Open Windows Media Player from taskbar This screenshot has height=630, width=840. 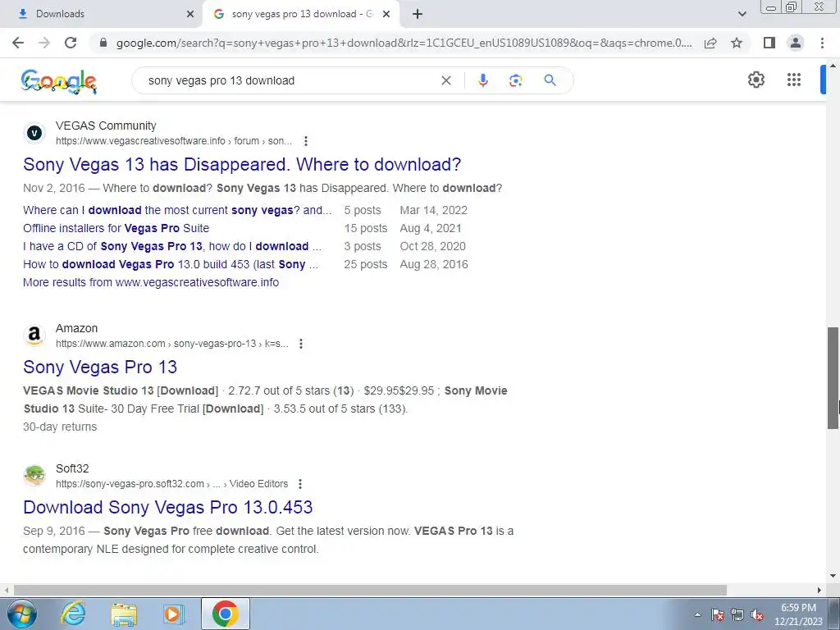174,614
